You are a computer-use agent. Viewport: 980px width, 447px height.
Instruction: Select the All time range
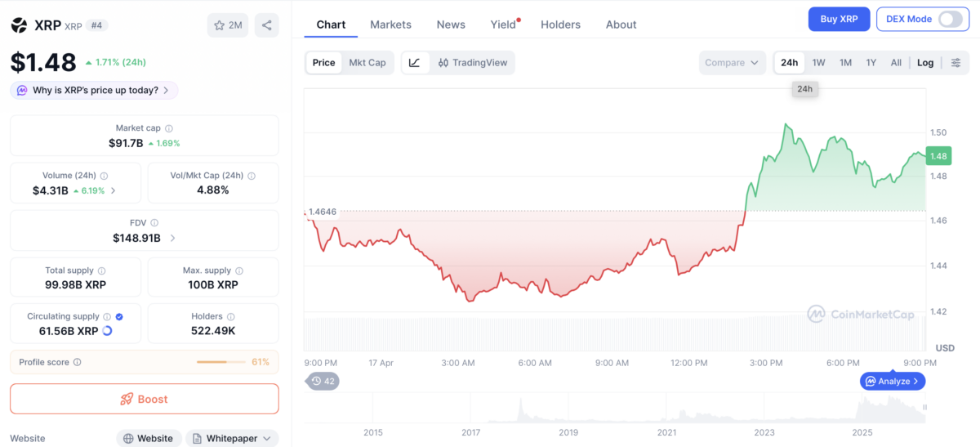896,63
